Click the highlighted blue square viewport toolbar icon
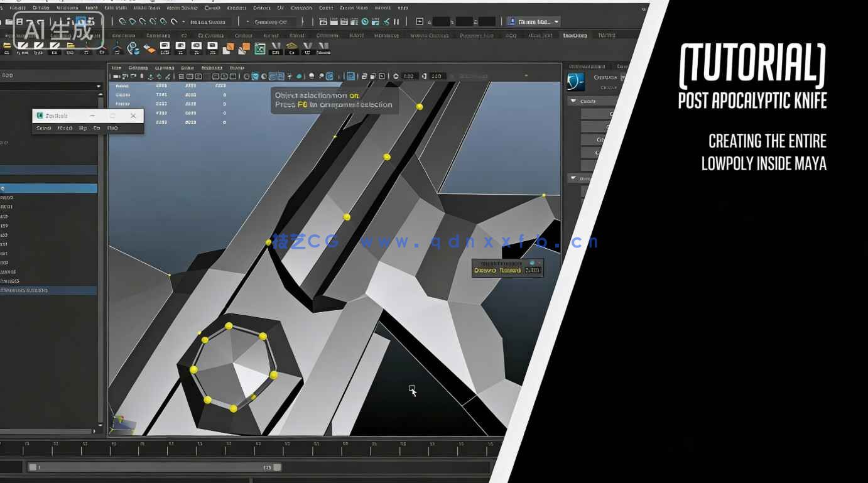This screenshot has height=483, width=868. 350,77
